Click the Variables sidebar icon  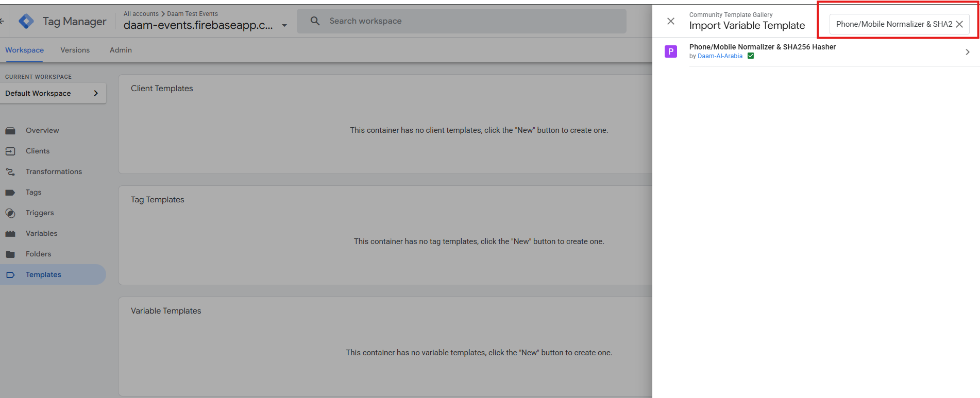[x=10, y=234]
